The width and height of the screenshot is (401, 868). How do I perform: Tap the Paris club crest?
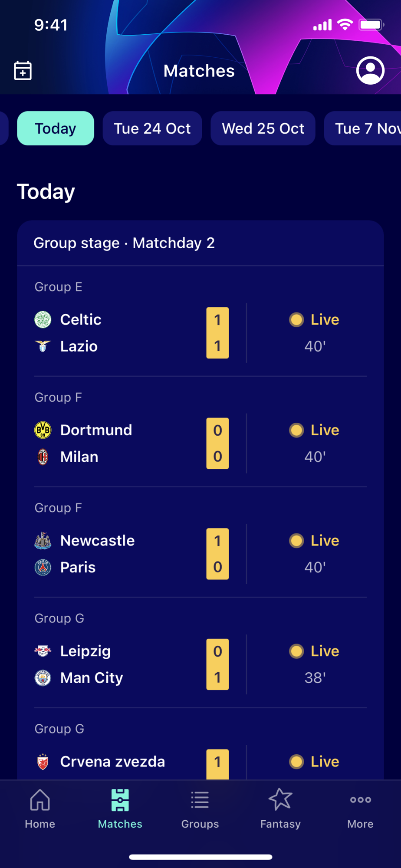click(43, 567)
